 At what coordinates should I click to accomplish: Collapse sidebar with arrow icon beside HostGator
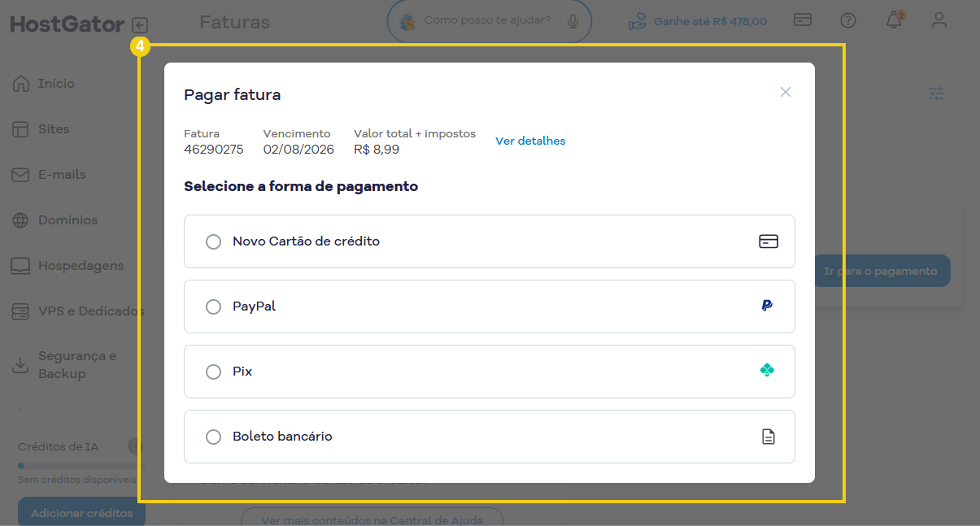(141, 25)
